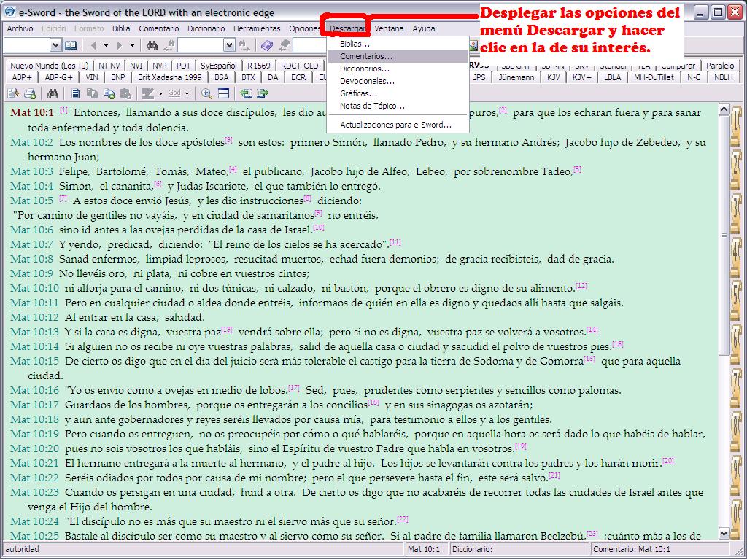This screenshot has width=747, height=560.
Task: Select Notas de Tópico... menu entry
Action: coord(398,106)
